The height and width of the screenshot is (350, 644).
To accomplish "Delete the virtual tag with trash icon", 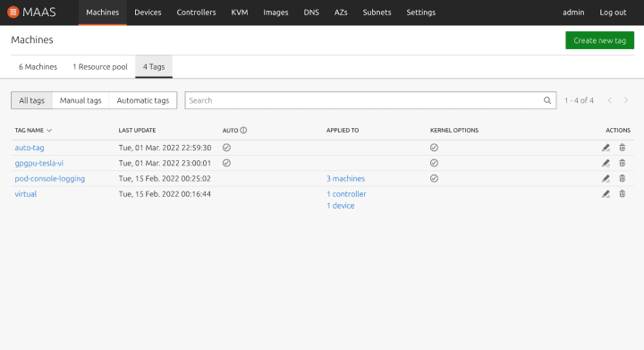I will (623, 194).
